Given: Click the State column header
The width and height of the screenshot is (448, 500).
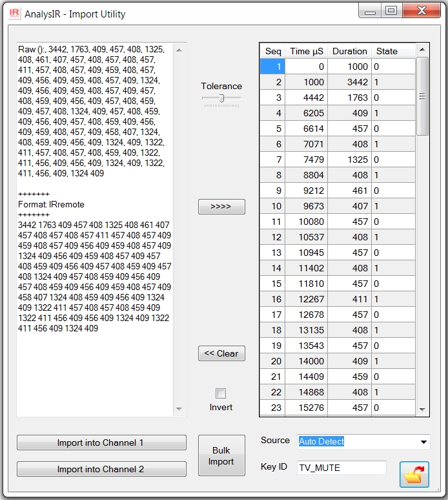Looking at the screenshot, I should tap(394, 51).
